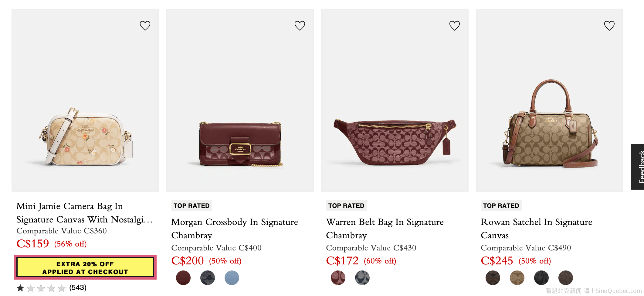Tap the wishlist heart on Rowan Satchel
This screenshot has height=296, width=644.
[x=609, y=26]
